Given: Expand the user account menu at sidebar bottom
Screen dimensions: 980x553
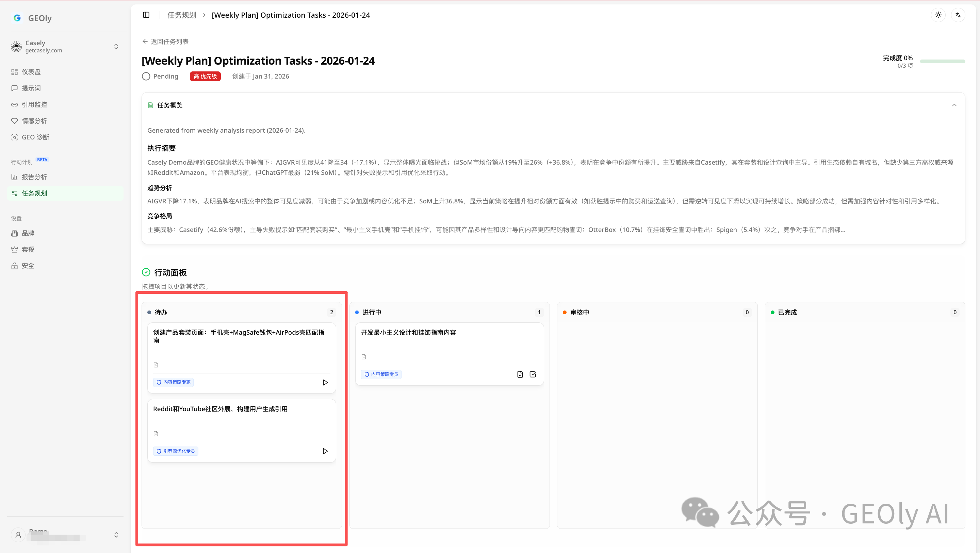Looking at the screenshot, I should coord(65,535).
